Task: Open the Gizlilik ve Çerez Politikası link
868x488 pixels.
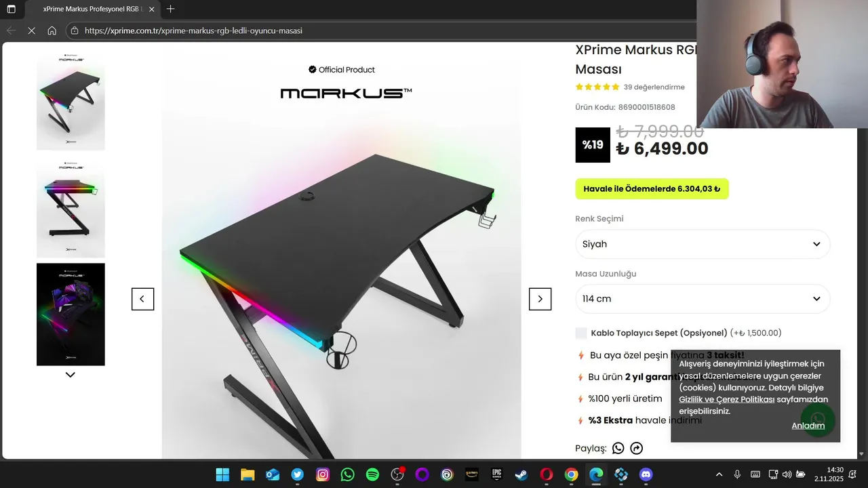Action: pyautogui.click(x=726, y=399)
